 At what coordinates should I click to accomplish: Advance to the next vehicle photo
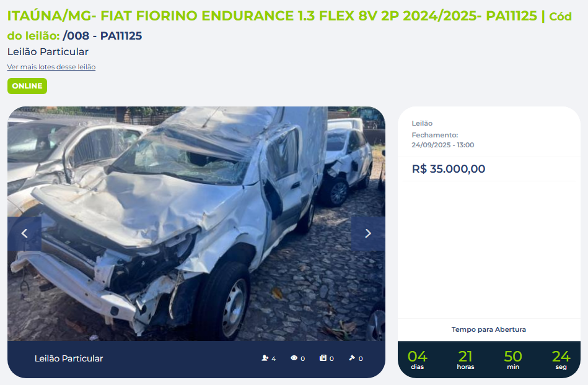tap(368, 233)
